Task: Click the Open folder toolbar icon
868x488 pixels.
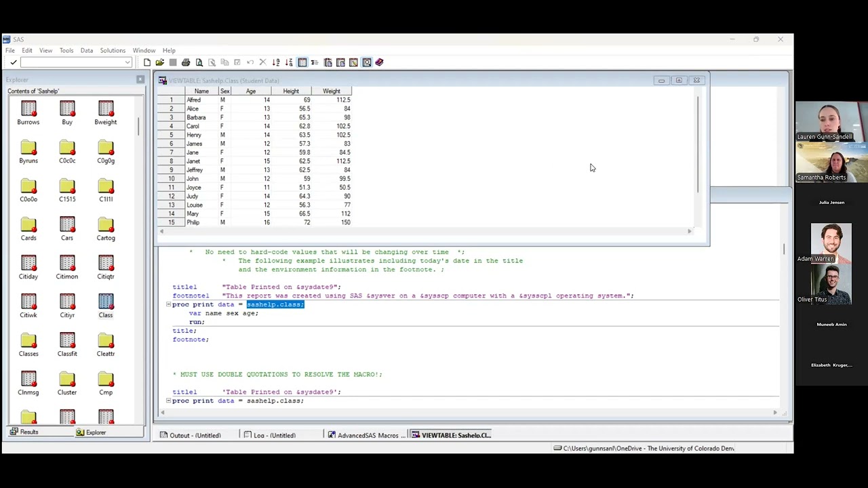Action: 160,62
